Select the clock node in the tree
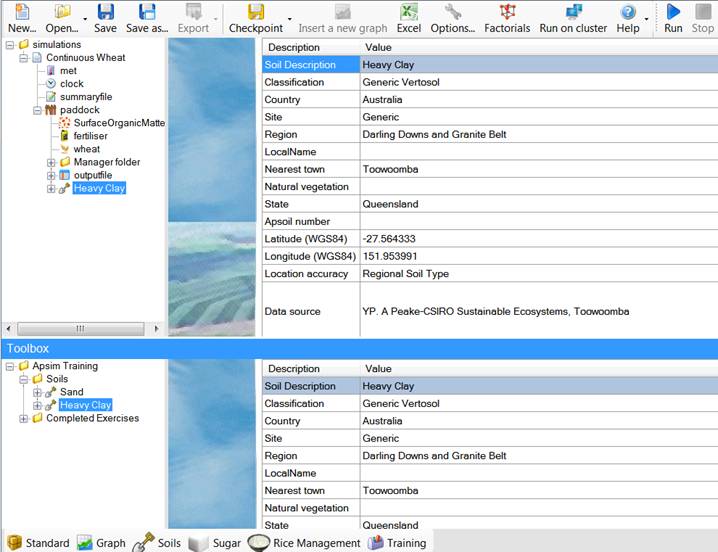Viewport: 718px width, 552px height. (71, 84)
